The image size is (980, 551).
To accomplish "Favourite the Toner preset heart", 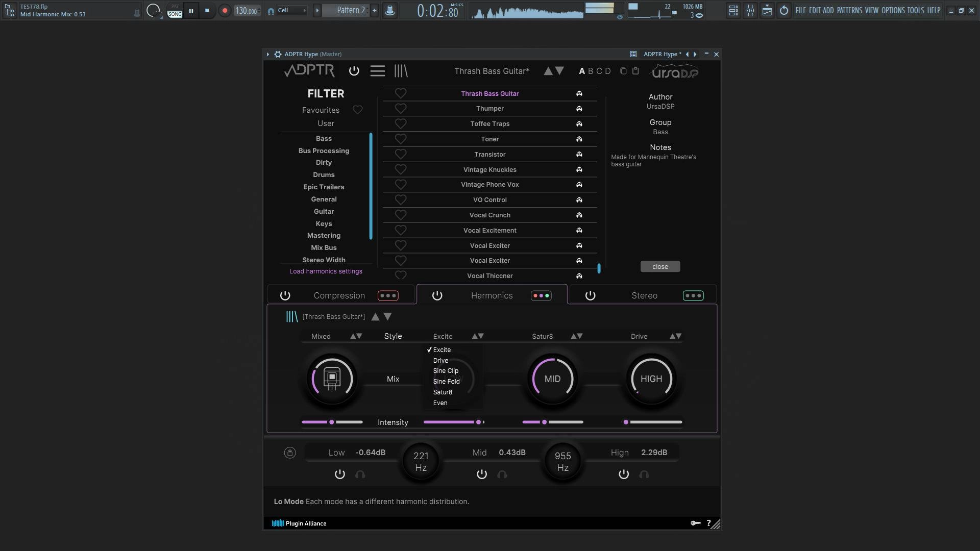I will 401,139.
